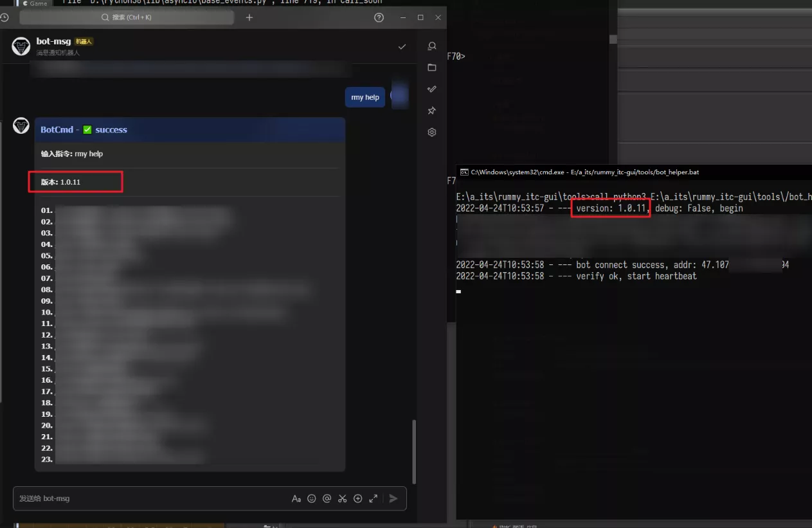Viewport: 812px width, 528px height.
Task: Click the 'rmy help' message bubble
Action: point(365,97)
